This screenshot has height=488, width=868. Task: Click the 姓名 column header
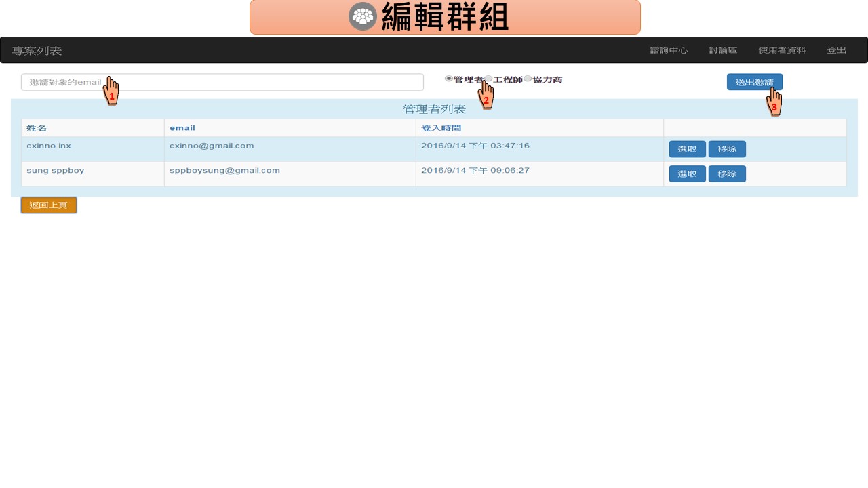tap(37, 128)
